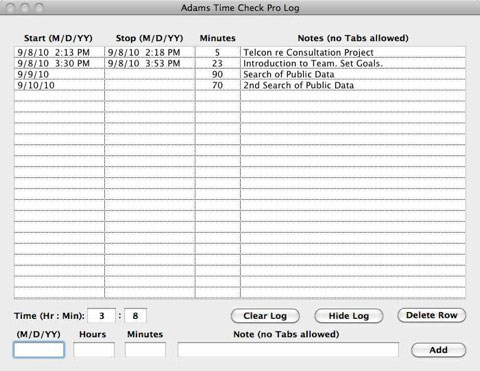This screenshot has width=480, height=371.
Task: Select start cell '9/8/10 3:30 PM'
Action: click(x=59, y=63)
